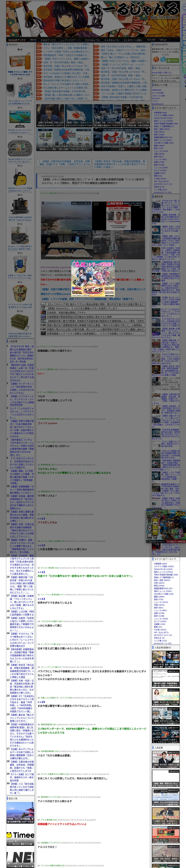Open the 5ch公式アンテナ nav tab

[17, 40]
